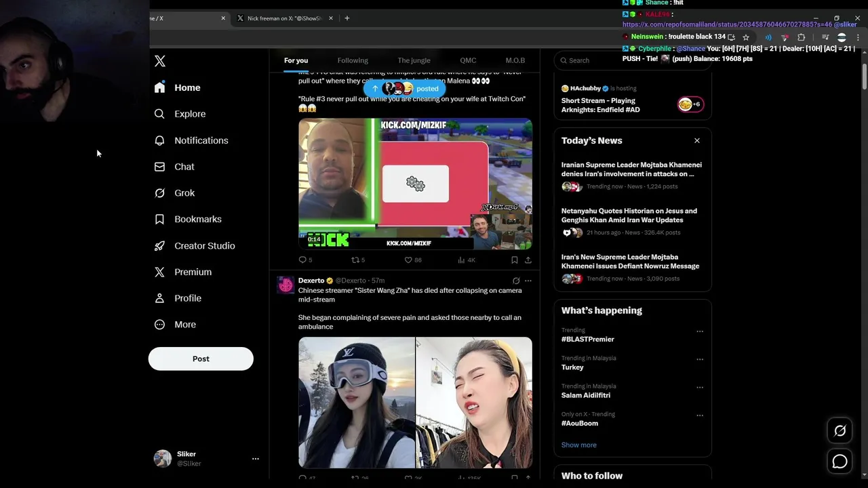Open account menu dots next to Sliker

click(256, 459)
